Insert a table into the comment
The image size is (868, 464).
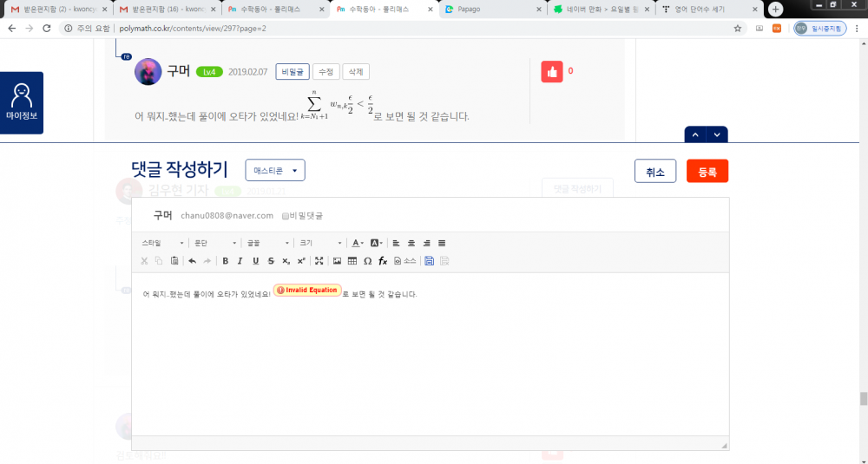coord(352,261)
